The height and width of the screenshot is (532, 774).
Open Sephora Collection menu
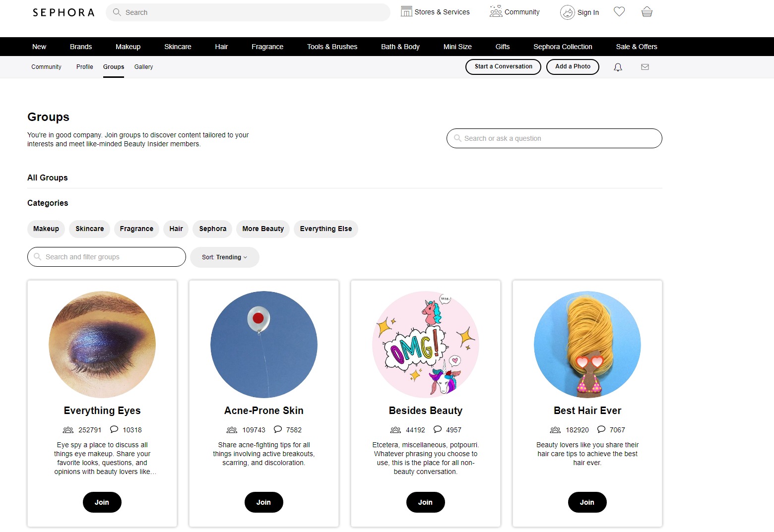tap(563, 47)
